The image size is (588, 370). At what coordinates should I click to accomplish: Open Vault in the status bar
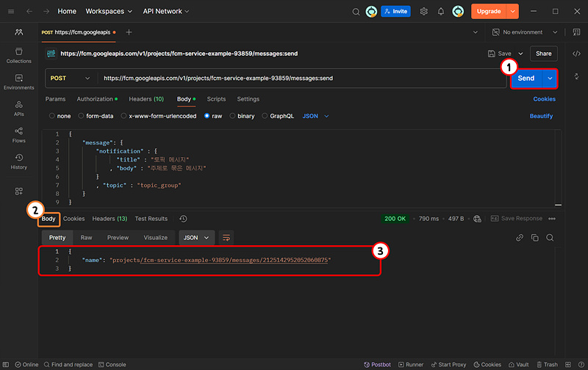tap(519, 365)
